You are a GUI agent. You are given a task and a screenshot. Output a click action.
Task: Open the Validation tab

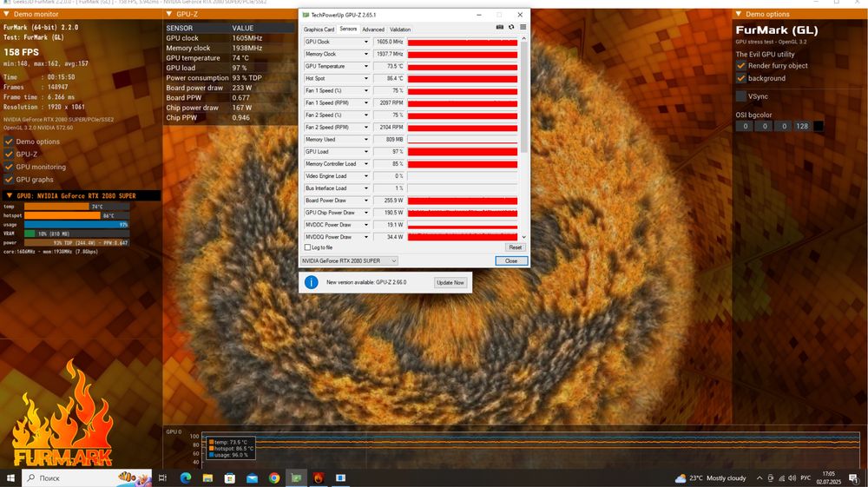click(x=399, y=30)
